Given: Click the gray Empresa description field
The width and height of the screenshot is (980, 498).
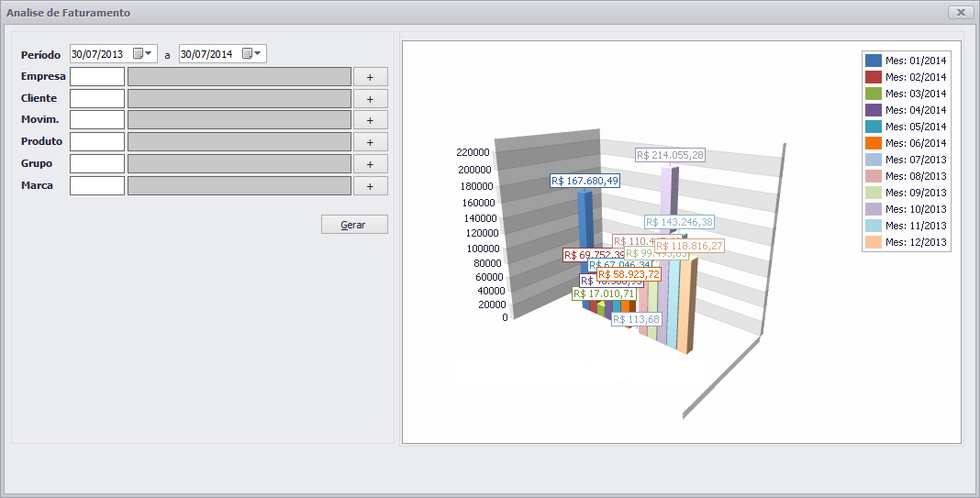Looking at the screenshot, I should (239, 77).
